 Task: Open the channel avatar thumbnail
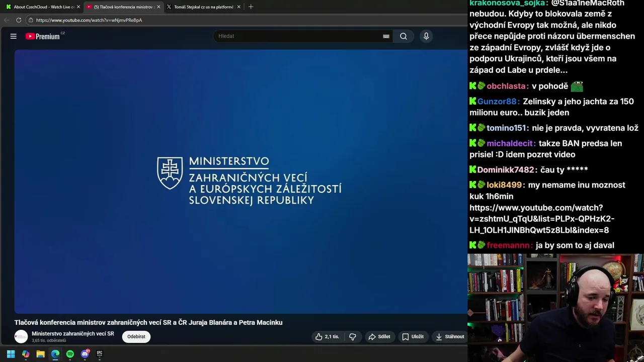point(21,337)
